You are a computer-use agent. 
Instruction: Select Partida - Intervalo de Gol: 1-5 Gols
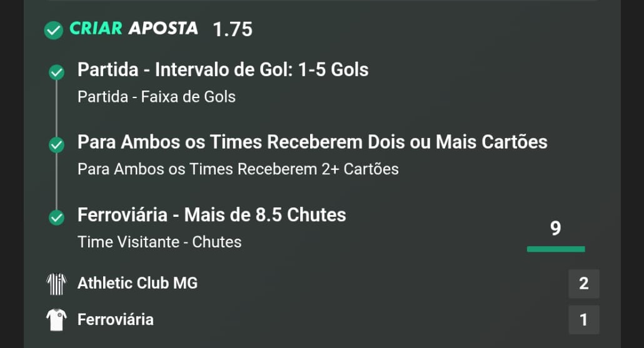coord(223,69)
